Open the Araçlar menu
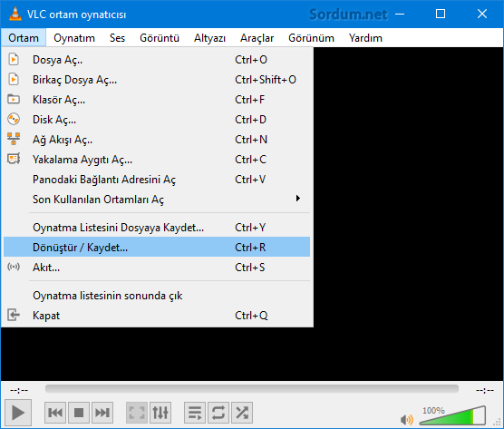 [257, 38]
